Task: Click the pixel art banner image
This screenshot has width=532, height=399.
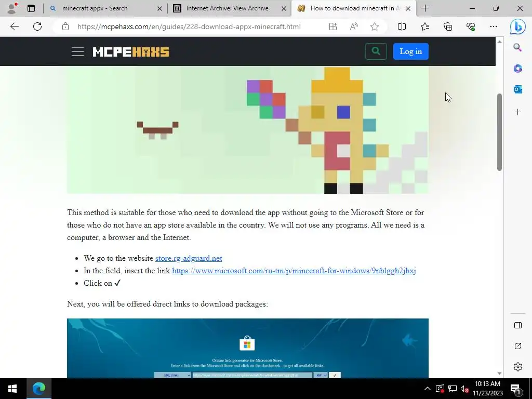Action: 248,130
